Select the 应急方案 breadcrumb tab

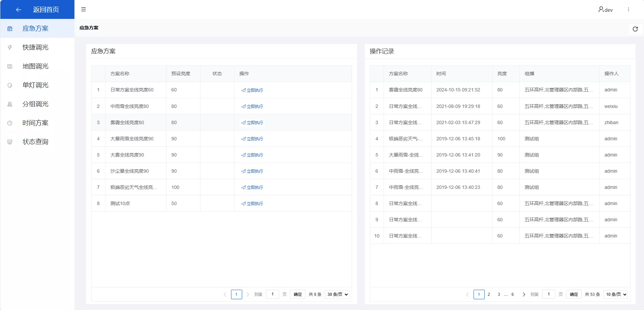point(89,28)
